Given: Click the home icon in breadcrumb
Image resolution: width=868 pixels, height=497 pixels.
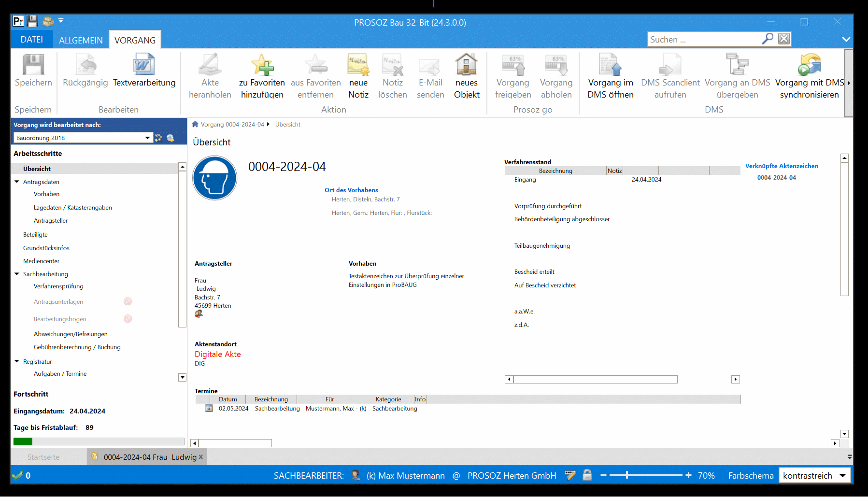Looking at the screenshot, I should [195, 124].
